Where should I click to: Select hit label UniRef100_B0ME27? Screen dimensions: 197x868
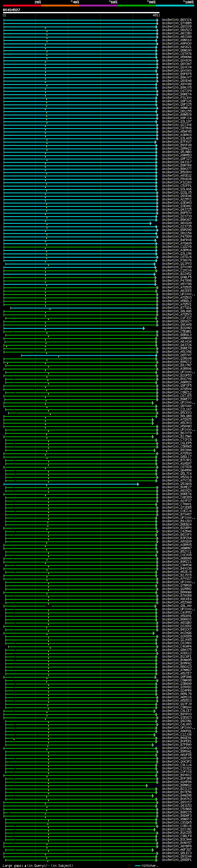(x=177, y=487)
